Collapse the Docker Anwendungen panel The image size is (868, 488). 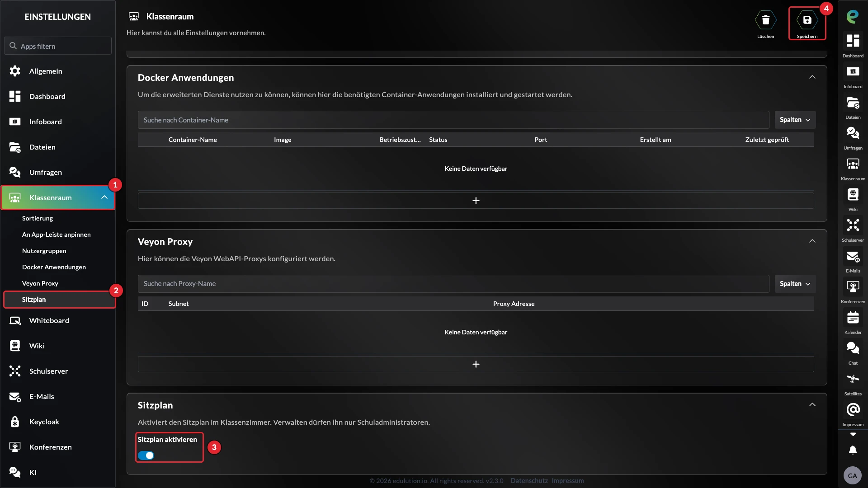pyautogui.click(x=812, y=77)
